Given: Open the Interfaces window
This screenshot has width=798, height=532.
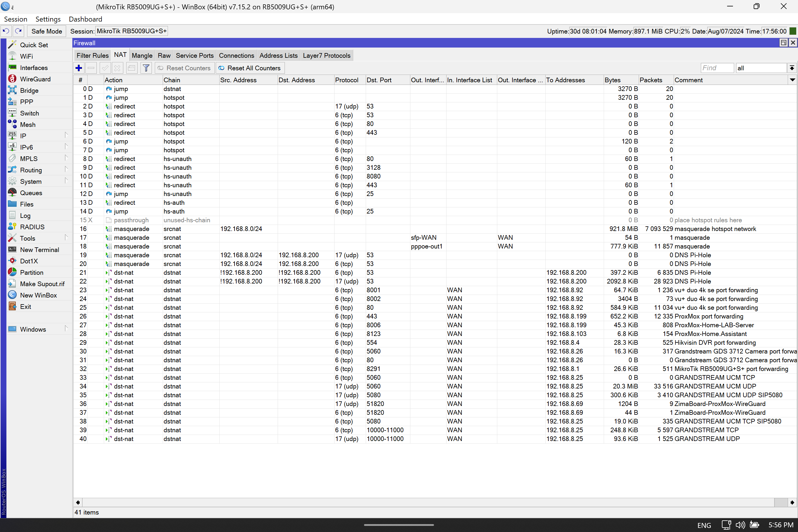Looking at the screenshot, I should pyautogui.click(x=33, y=67).
